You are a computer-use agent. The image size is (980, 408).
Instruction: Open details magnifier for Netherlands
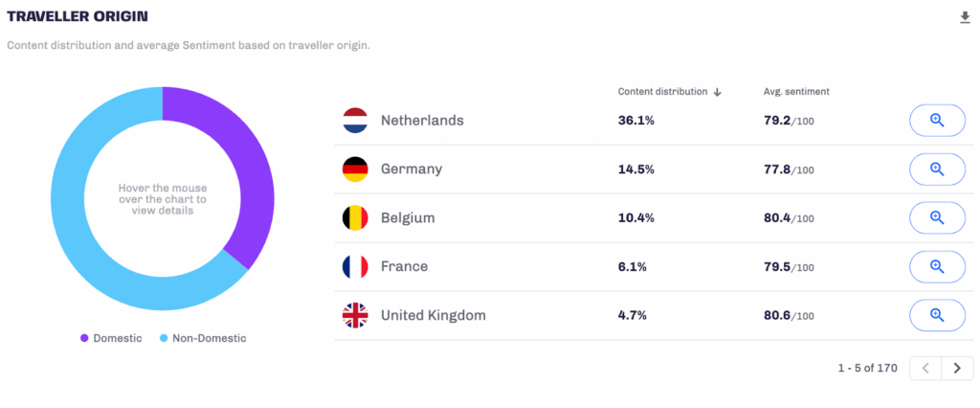point(937,120)
